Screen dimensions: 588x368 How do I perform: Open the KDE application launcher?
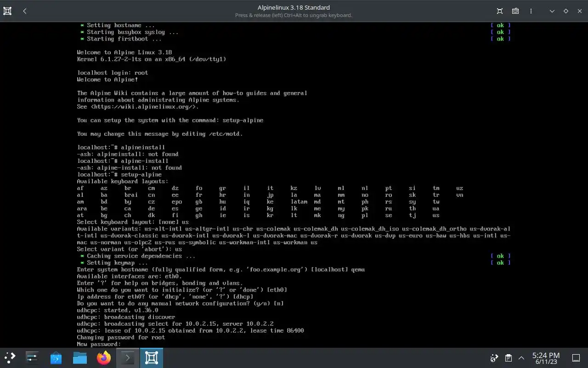coord(10,357)
